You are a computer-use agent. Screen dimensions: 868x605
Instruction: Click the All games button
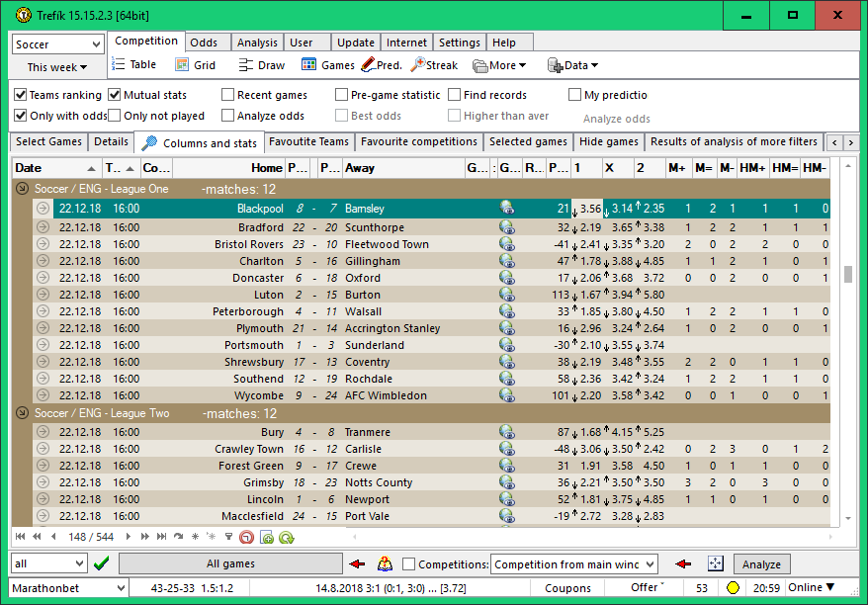[230, 563]
